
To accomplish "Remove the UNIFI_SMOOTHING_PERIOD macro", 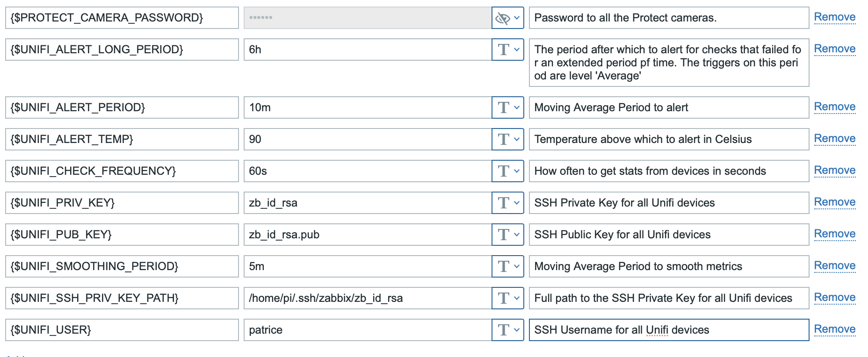I will point(835,266).
